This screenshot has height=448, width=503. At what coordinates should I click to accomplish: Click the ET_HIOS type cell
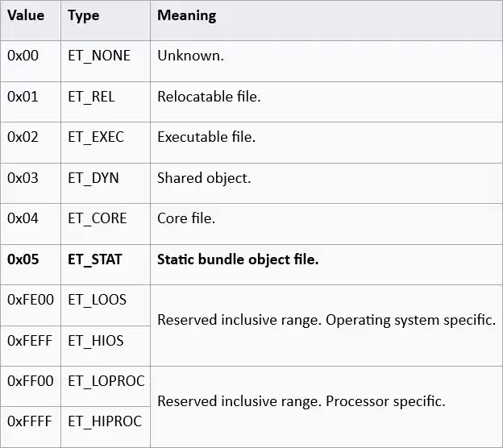(x=106, y=346)
